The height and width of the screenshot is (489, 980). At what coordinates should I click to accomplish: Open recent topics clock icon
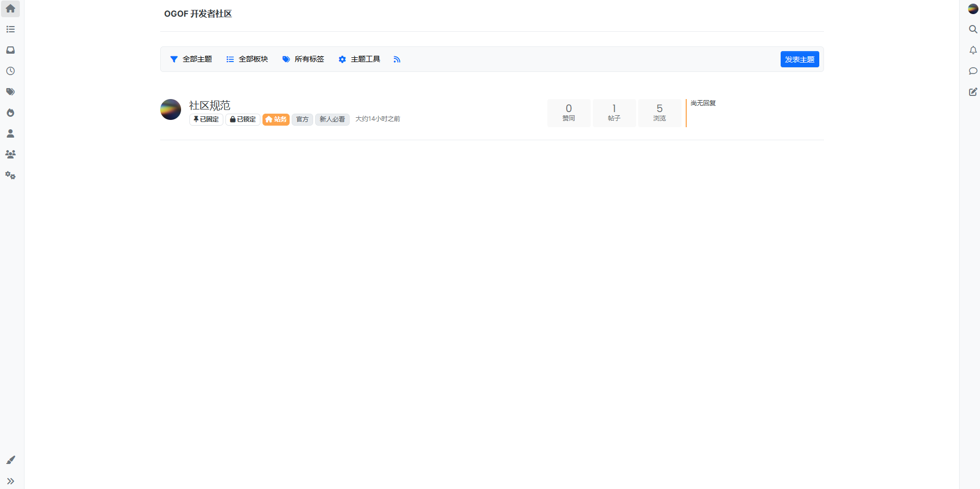[10, 71]
